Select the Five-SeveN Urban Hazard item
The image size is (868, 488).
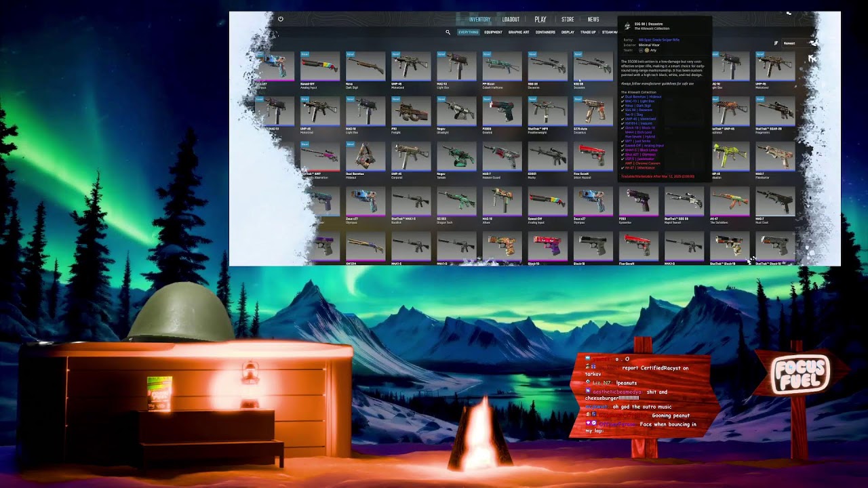[x=593, y=160]
